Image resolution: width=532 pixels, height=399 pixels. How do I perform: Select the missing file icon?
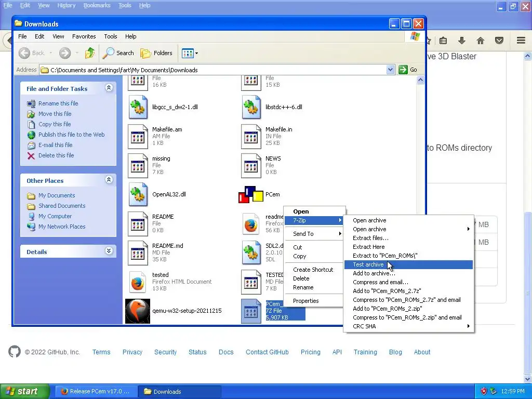(x=138, y=166)
